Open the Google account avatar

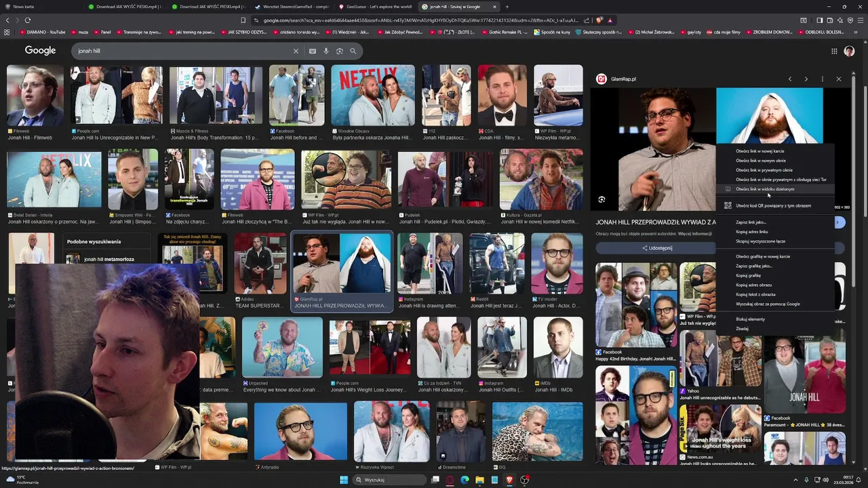coord(849,51)
